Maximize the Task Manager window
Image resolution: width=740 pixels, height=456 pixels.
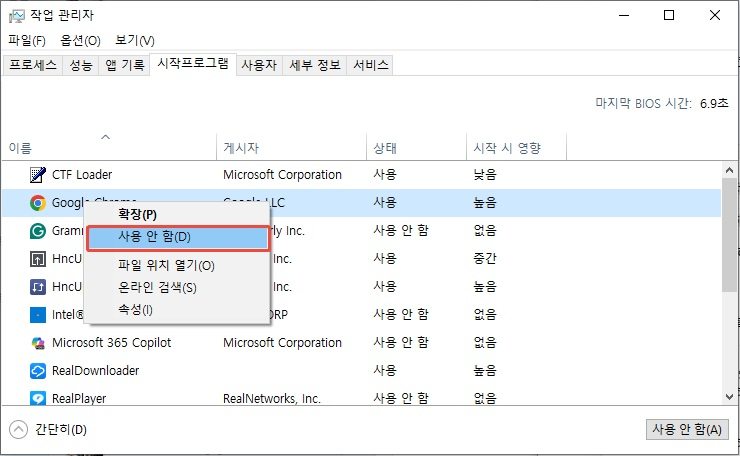[x=669, y=15]
